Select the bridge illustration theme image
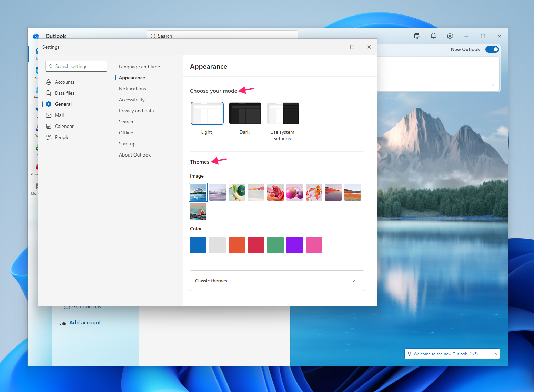 click(x=198, y=212)
